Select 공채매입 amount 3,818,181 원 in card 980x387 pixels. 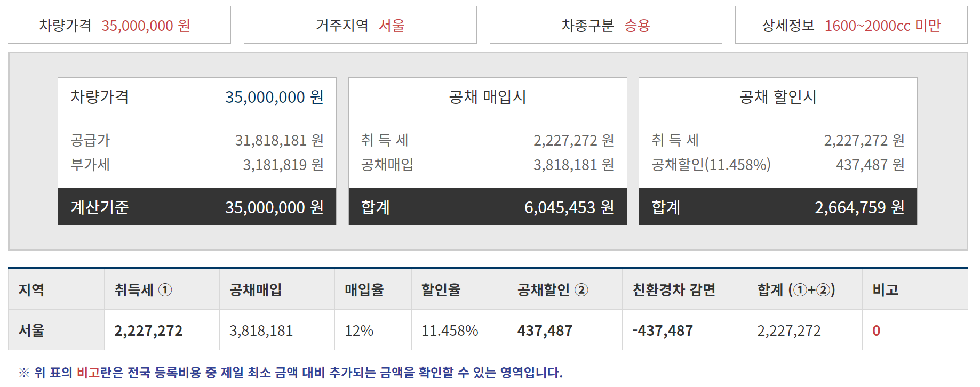(x=574, y=165)
